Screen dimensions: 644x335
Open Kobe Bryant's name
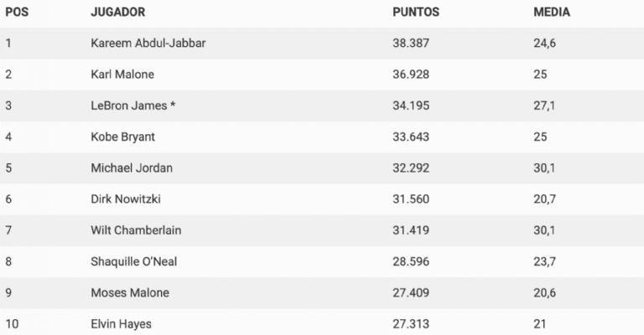[x=122, y=137]
